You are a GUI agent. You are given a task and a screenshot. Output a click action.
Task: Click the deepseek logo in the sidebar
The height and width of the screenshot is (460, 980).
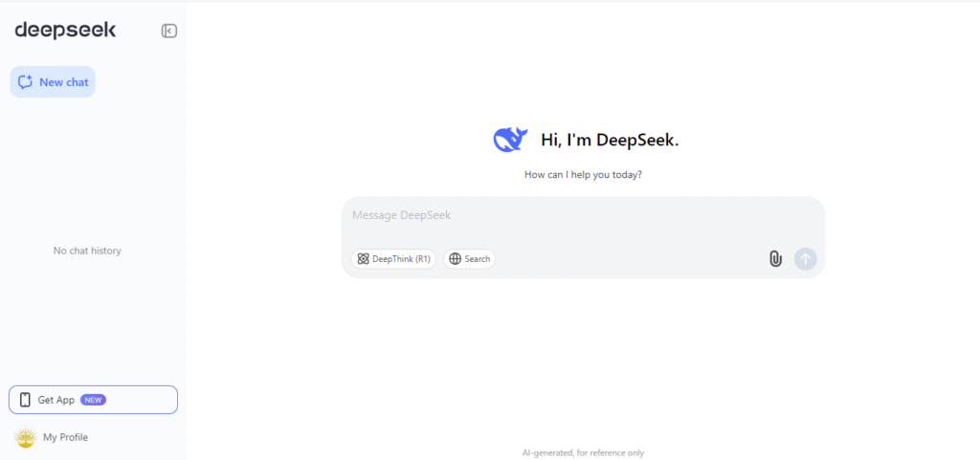pyautogui.click(x=65, y=30)
